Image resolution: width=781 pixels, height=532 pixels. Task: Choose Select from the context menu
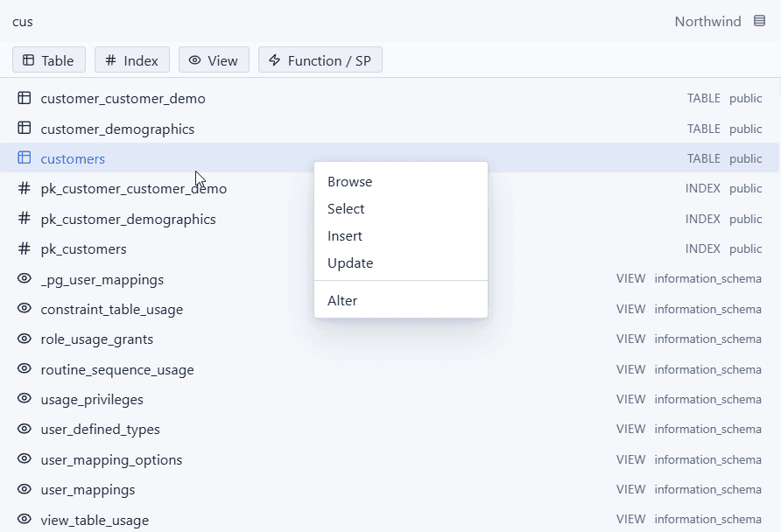[401, 208]
